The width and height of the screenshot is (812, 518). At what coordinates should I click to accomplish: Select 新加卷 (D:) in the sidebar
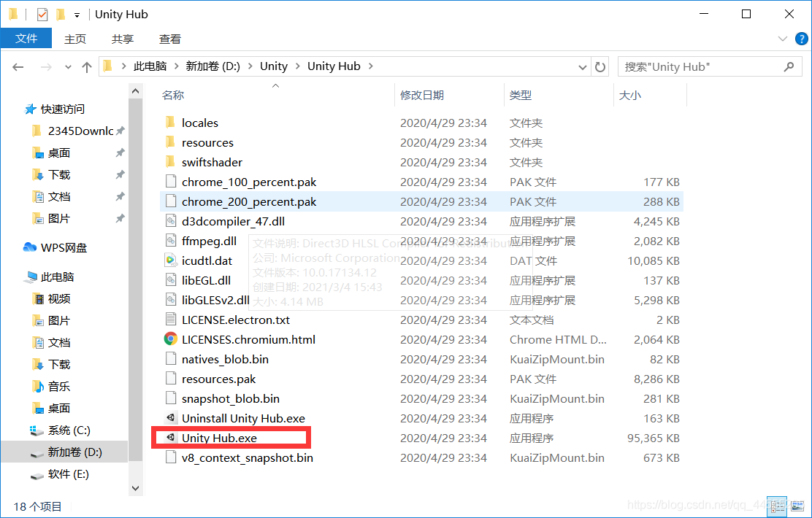[64, 452]
